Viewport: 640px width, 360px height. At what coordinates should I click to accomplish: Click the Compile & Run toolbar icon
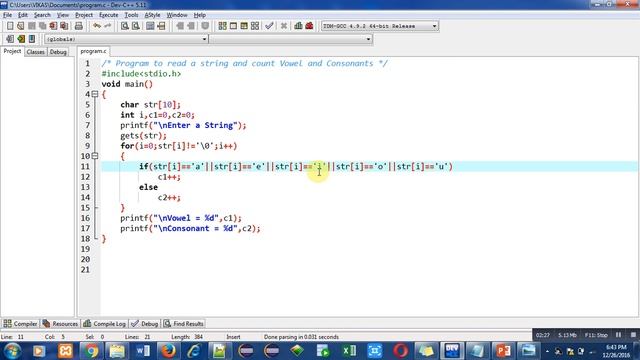[x=244, y=26]
